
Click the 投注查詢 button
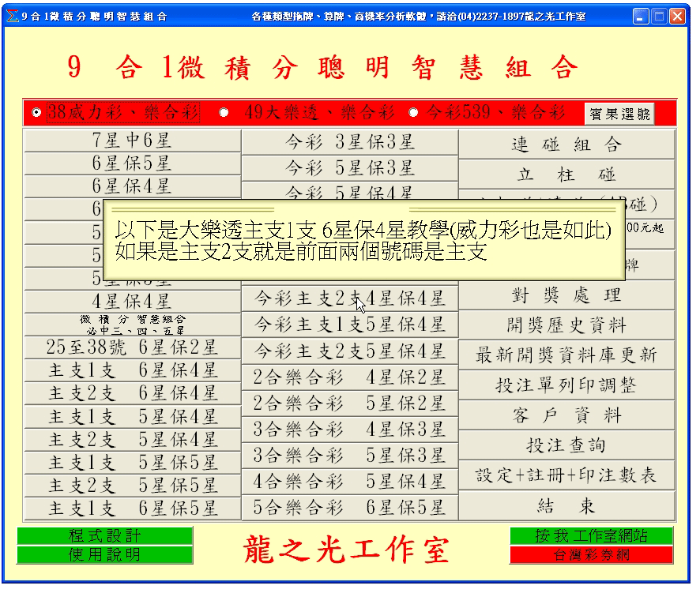(567, 445)
